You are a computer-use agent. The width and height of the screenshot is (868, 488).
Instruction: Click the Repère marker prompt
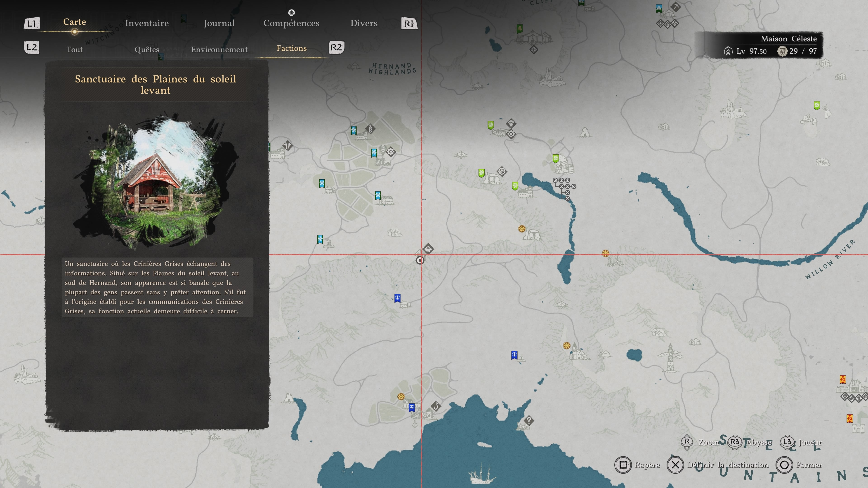click(637, 465)
